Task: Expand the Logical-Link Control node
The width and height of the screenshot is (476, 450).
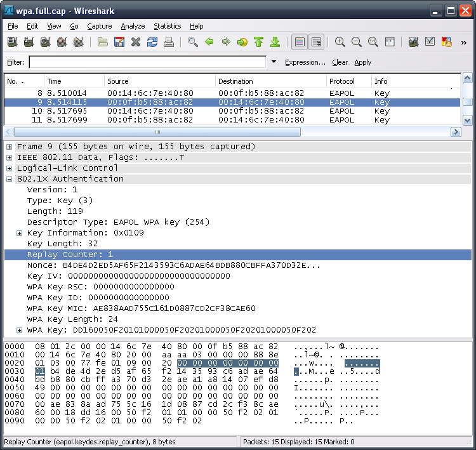Action: coord(10,169)
